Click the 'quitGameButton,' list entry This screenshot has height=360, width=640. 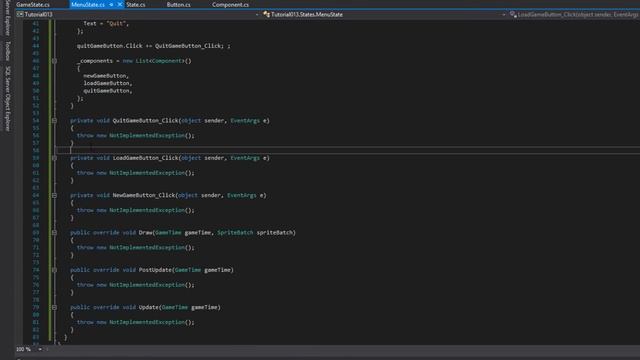[x=108, y=91]
